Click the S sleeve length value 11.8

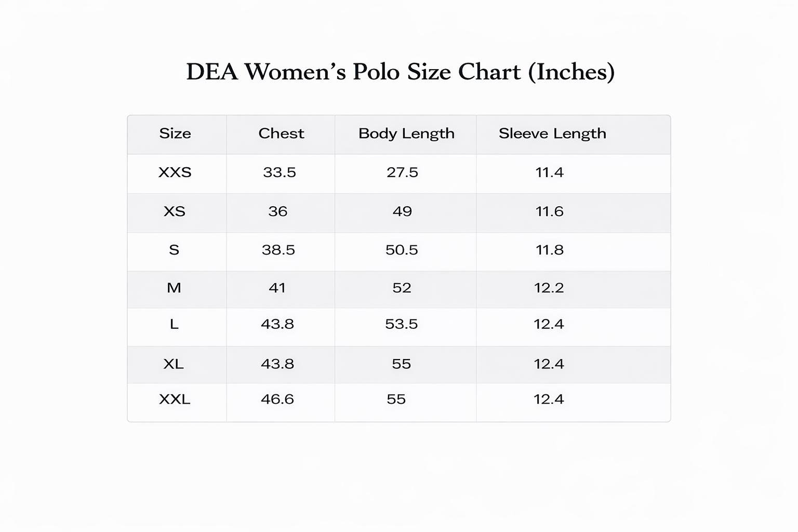549,250
